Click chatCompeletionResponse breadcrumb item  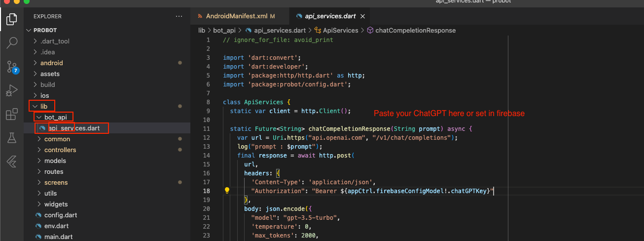[x=415, y=30]
